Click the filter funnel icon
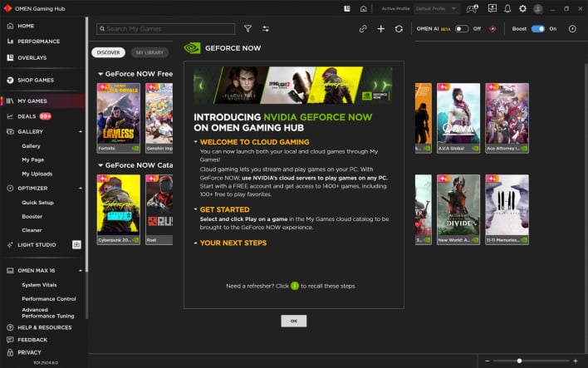Image resolution: width=588 pixels, height=368 pixels. (247, 28)
